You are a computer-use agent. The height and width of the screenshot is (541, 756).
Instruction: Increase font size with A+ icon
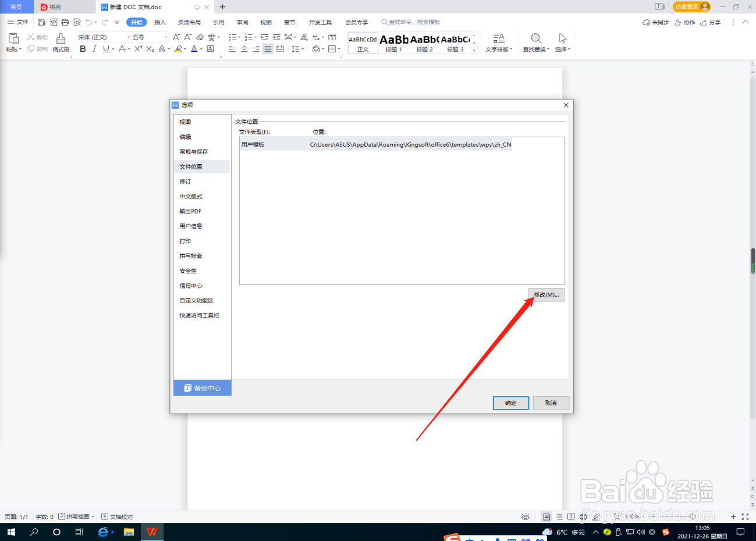click(176, 37)
